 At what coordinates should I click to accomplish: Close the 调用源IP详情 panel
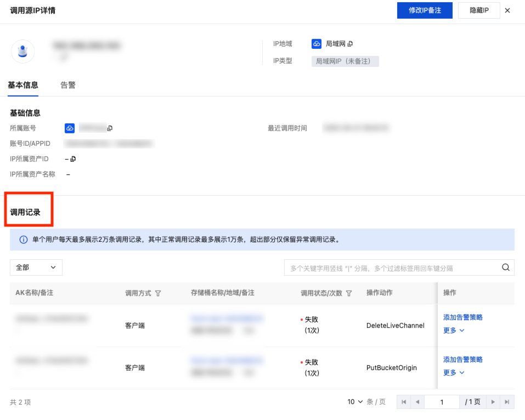507,10
